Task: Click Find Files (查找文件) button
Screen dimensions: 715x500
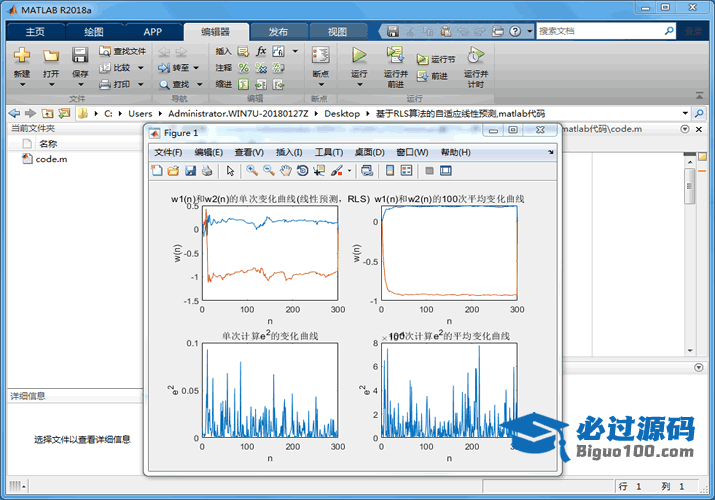Action: [123, 51]
